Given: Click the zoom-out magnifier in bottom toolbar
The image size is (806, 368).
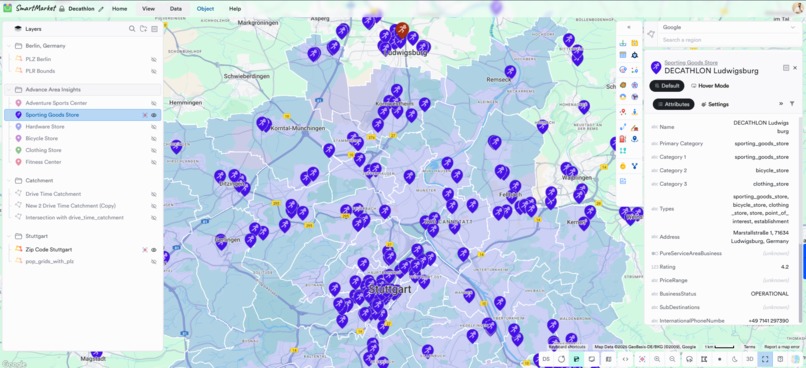Looking at the screenshot, I should tap(672, 359).
